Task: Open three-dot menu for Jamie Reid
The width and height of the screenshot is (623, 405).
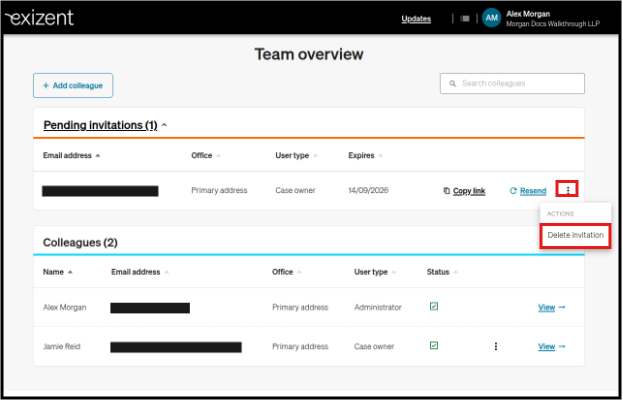Action: [x=495, y=346]
